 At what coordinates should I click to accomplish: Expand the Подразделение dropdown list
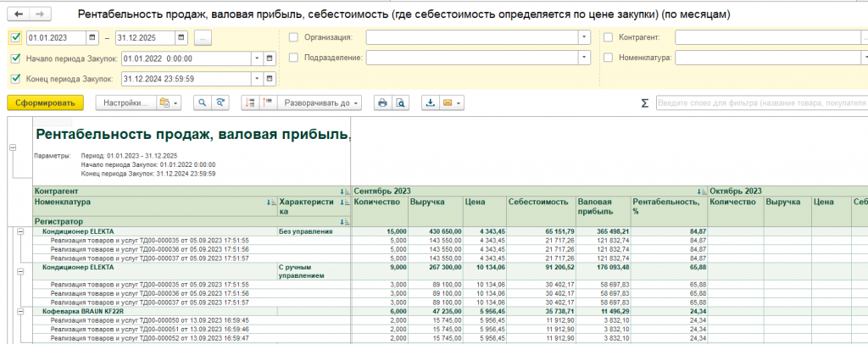583,58
